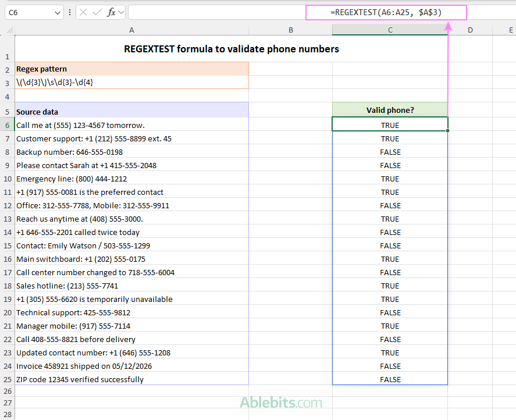Image resolution: width=516 pixels, height=420 pixels.
Task: Click FALSE result in row 25
Action: (x=390, y=379)
